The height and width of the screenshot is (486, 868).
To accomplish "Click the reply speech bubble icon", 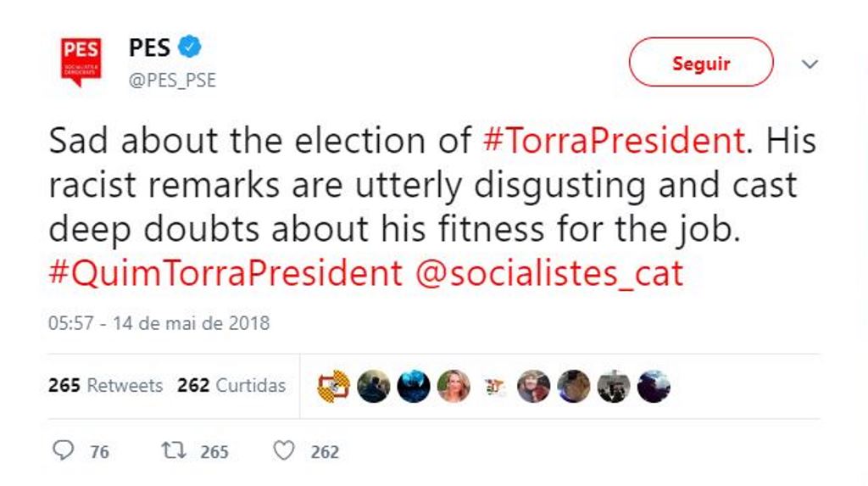I will 63,450.
